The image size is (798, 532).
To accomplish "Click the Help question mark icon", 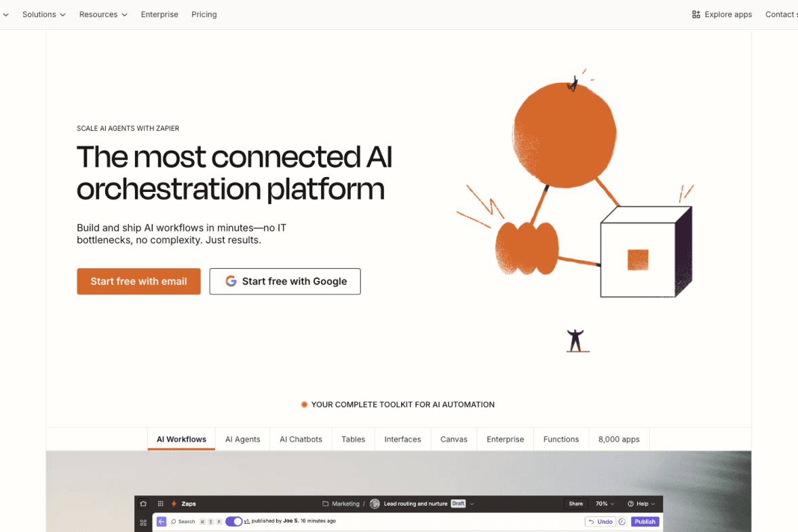I will [x=630, y=504].
